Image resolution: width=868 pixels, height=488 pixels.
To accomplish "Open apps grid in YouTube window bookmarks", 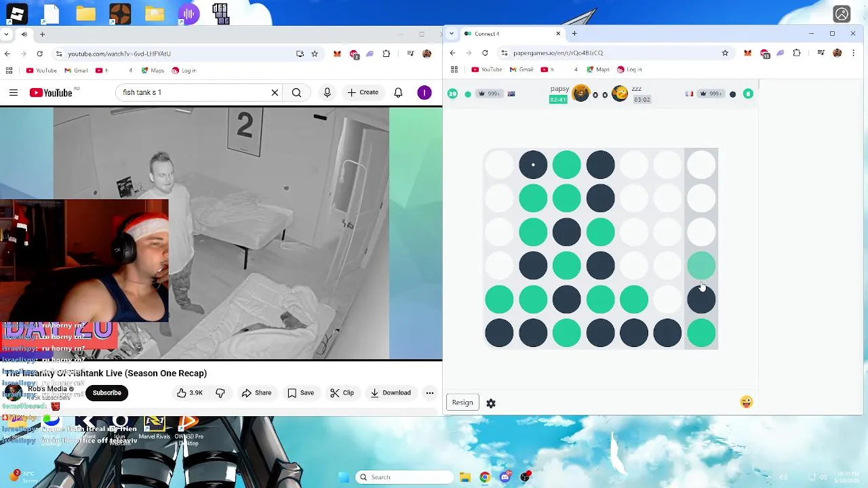I will click(9, 70).
